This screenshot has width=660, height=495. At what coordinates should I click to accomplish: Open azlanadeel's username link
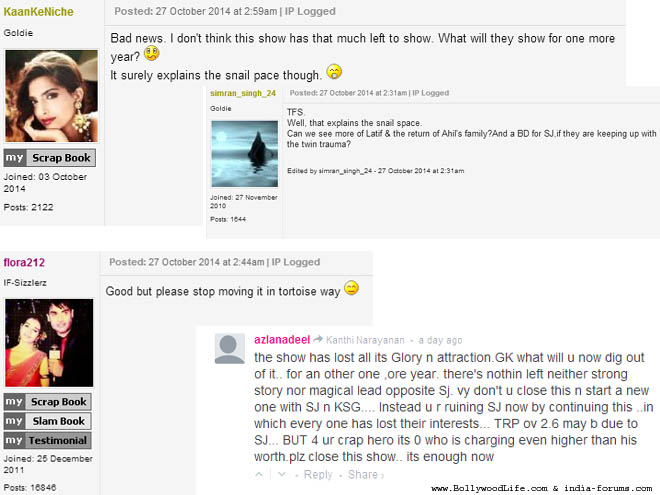click(x=282, y=340)
